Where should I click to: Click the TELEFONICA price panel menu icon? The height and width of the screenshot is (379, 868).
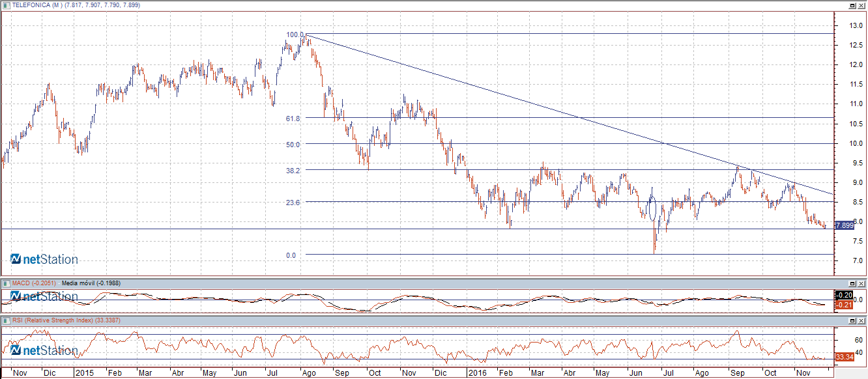click(x=6, y=5)
